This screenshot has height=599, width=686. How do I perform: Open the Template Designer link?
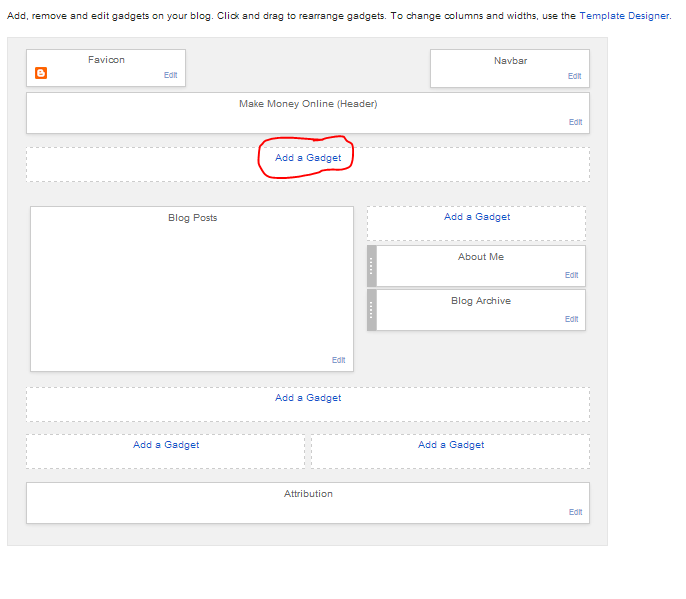click(624, 16)
